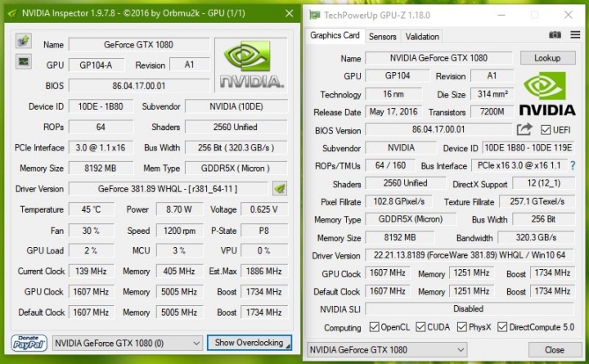This screenshot has width=589, height=364.
Task: Click the Bus Interface question mark in GPU-Z
Action: click(573, 165)
